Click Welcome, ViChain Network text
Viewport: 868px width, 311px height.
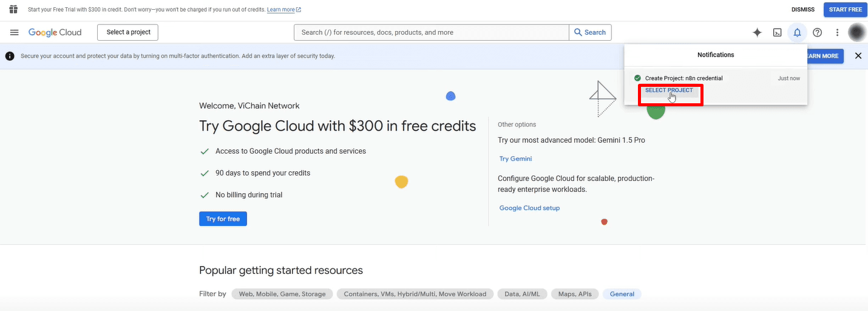[x=249, y=106]
